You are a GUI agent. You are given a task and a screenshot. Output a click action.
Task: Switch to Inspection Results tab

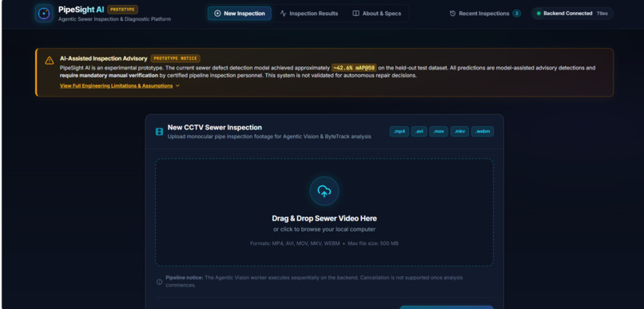pos(309,14)
